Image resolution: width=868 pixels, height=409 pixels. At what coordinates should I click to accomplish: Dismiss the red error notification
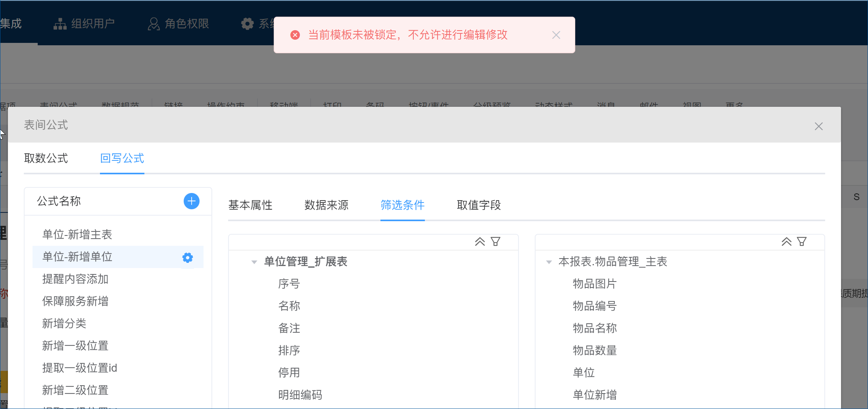pyautogui.click(x=556, y=35)
